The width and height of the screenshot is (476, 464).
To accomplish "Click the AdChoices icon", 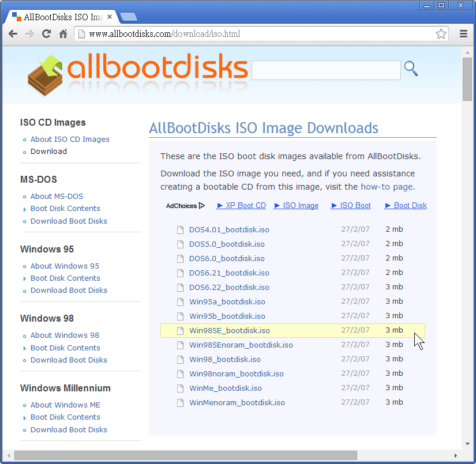I will pos(202,206).
